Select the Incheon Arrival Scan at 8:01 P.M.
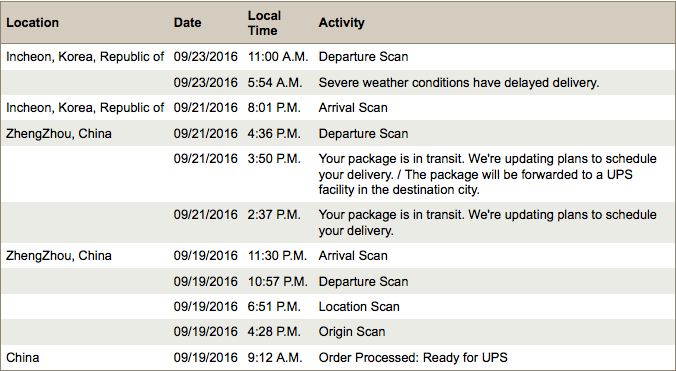676x371 pixels. [x=353, y=107]
